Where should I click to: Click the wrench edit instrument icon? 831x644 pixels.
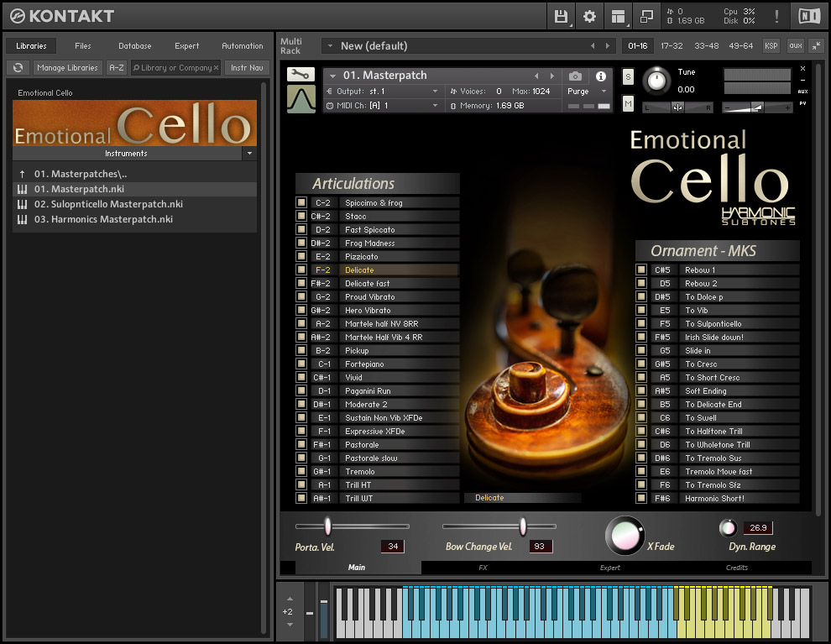click(301, 74)
